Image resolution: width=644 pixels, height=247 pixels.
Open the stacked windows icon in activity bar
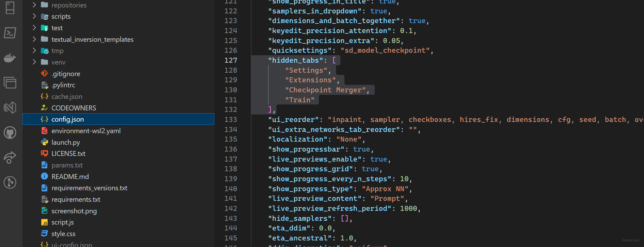(x=10, y=83)
